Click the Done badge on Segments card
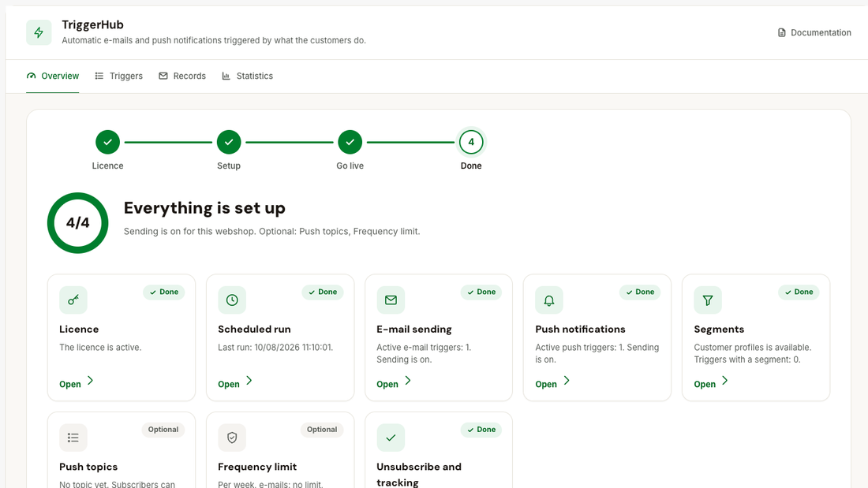This screenshot has width=868, height=488. point(799,292)
